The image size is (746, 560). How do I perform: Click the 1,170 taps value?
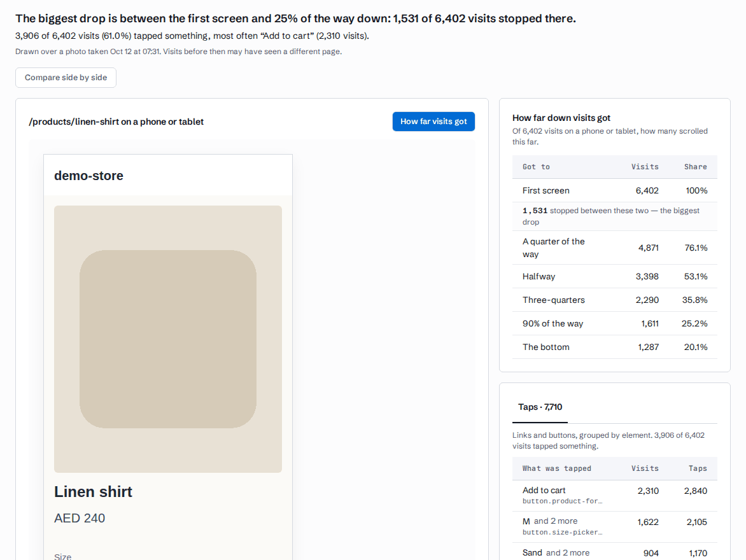click(698, 553)
